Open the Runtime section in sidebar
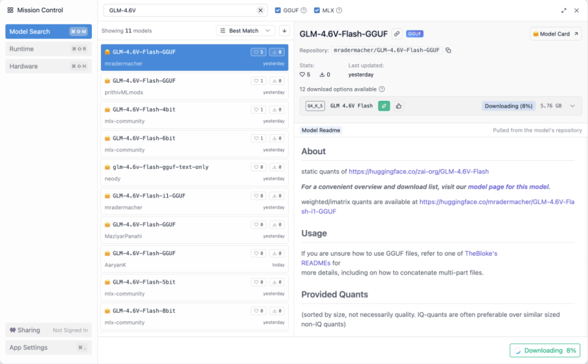 click(48, 49)
